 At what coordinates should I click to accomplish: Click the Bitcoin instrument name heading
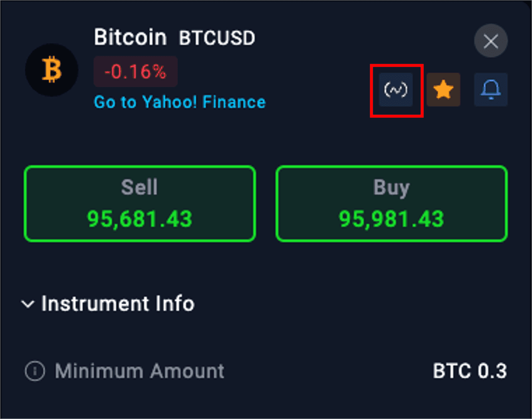tap(130, 37)
